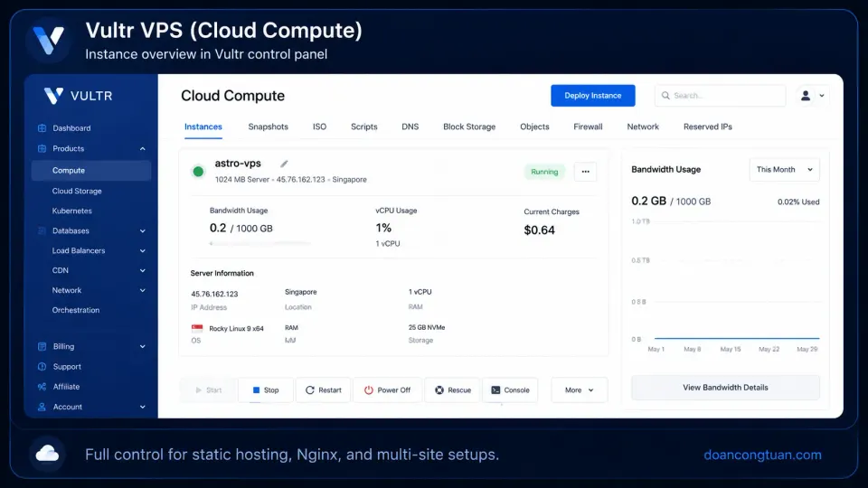Open the This Month dropdown

(785, 169)
